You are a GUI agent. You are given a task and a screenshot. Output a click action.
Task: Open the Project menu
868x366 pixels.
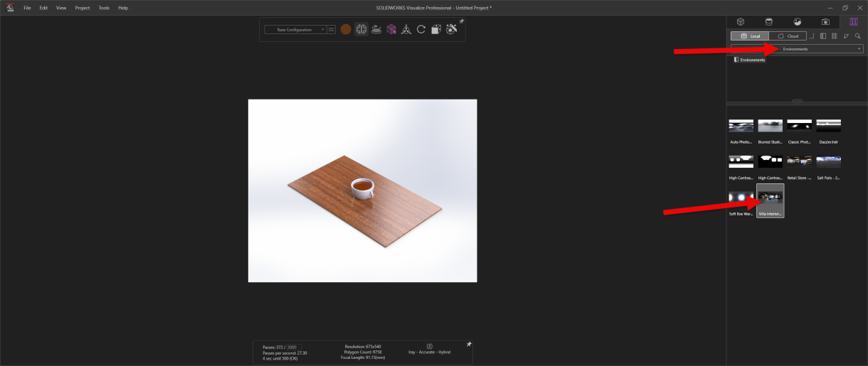83,8
